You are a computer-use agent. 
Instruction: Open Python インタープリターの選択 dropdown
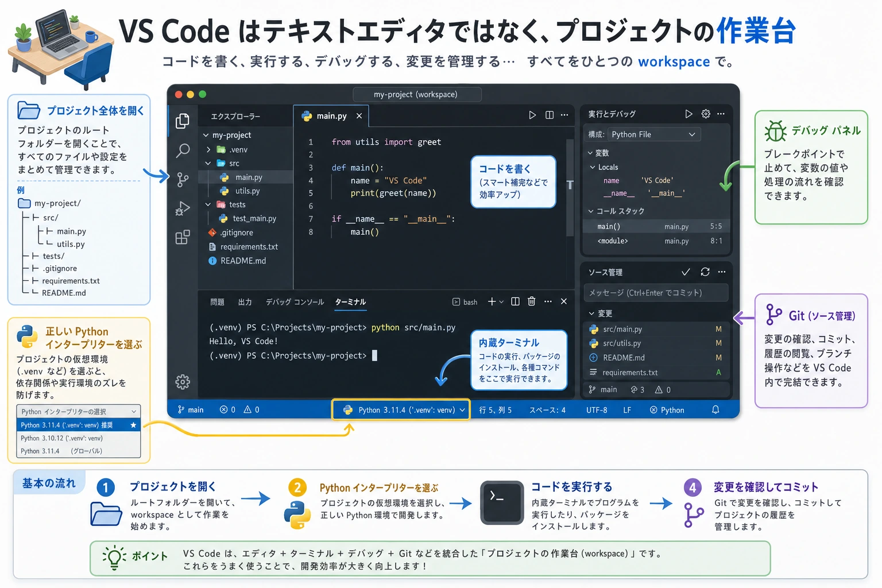79,411
